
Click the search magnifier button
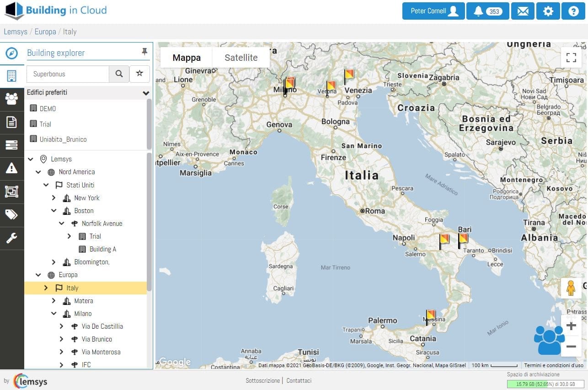pyautogui.click(x=119, y=74)
